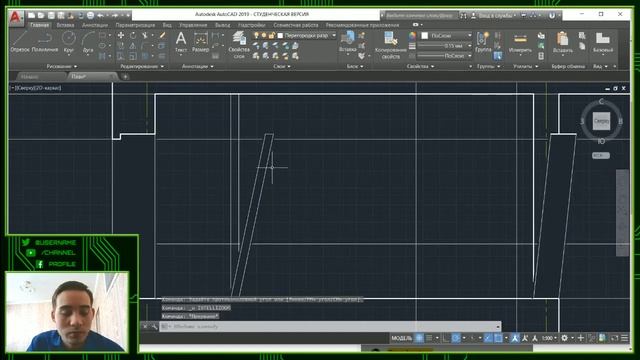The width and height of the screenshot is (640, 360).
Task: Open the Аннотации ribbon tab
Action: (95, 25)
